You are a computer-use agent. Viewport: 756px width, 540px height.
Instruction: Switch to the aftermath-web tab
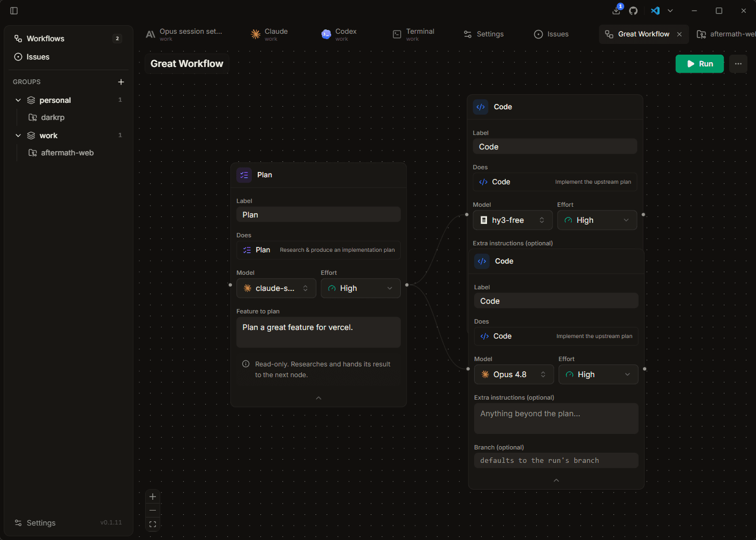[x=726, y=34]
